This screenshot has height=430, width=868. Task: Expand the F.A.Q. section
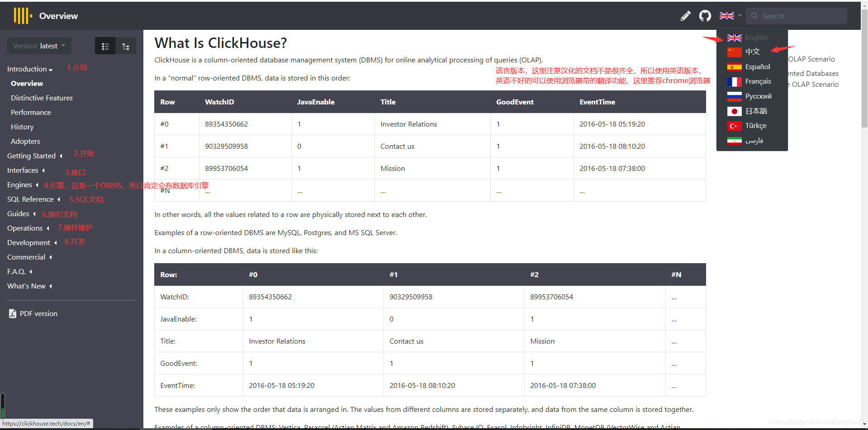pyautogui.click(x=19, y=271)
